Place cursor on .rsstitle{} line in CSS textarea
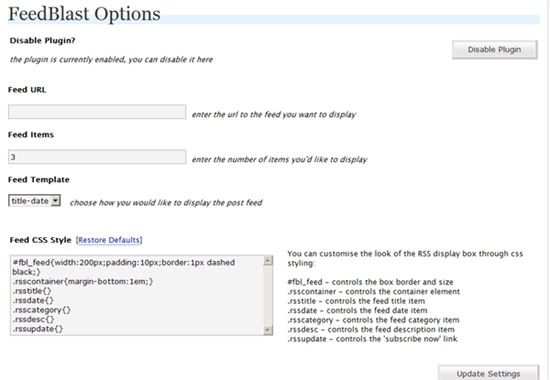The height and width of the screenshot is (380, 550). tap(32, 291)
